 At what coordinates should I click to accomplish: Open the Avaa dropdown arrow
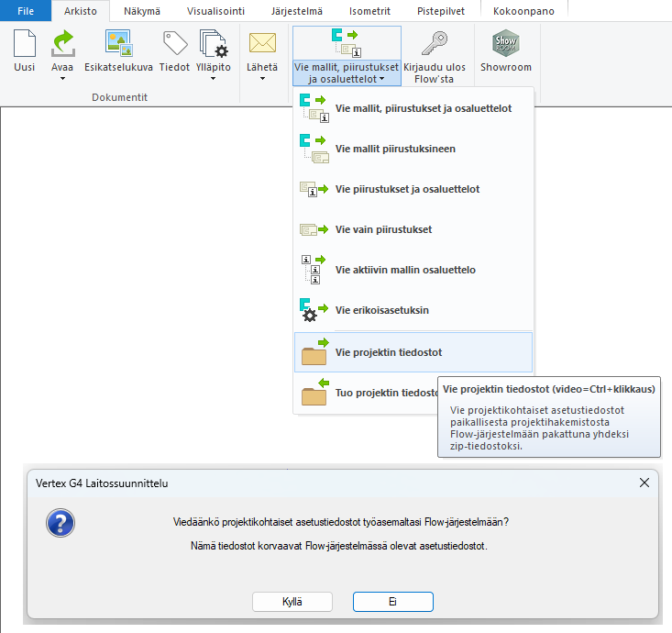[62, 79]
